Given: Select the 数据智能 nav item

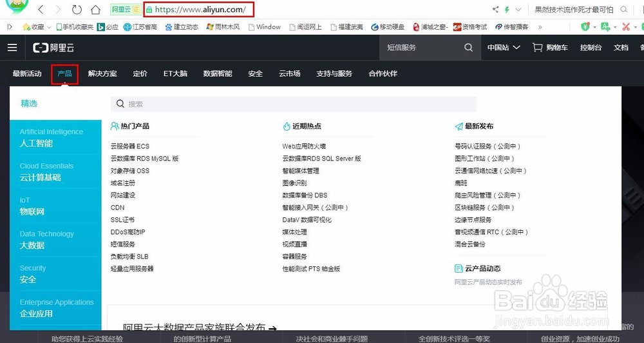Looking at the screenshot, I should click(x=218, y=73).
